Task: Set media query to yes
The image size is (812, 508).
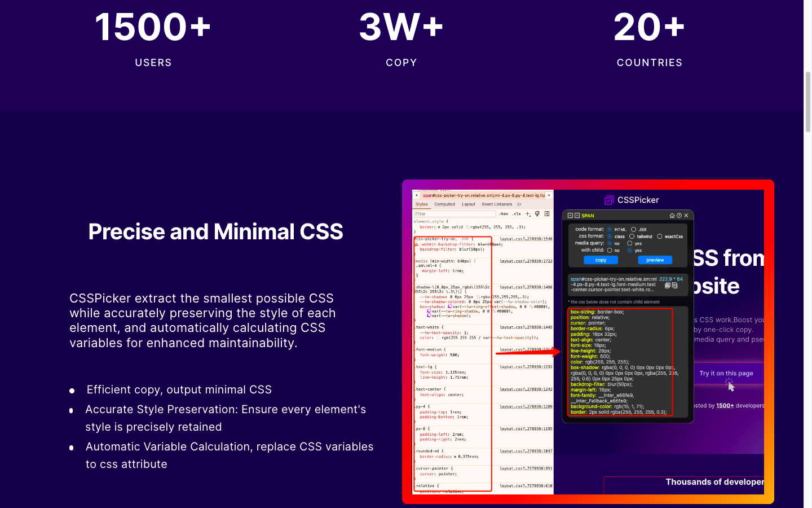Action: [x=630, y=243]
